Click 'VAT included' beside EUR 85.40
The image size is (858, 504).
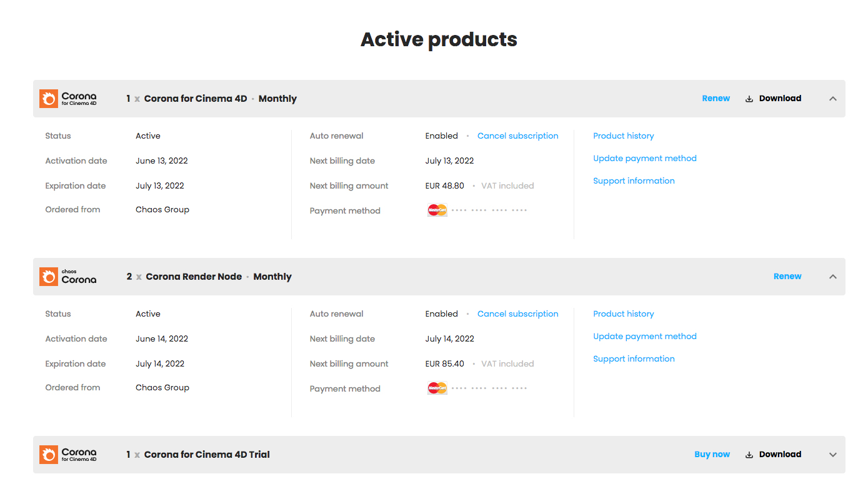507,363
